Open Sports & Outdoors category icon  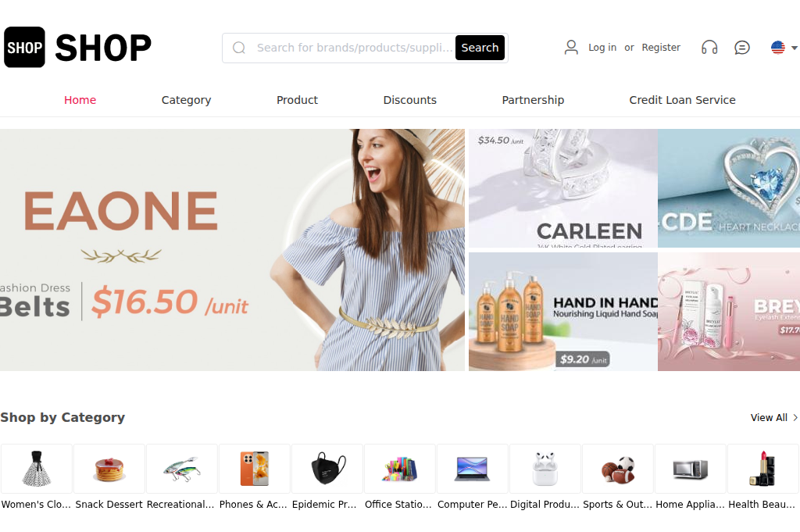pos(617,470)
